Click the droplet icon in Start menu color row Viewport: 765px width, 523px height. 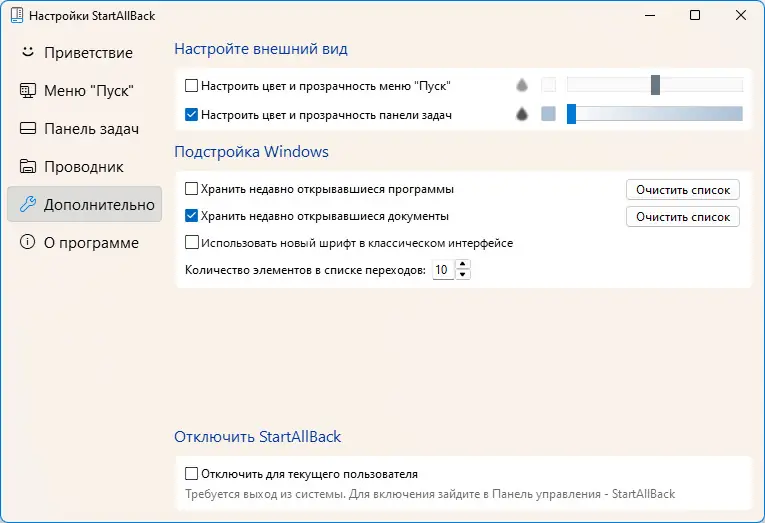coord(521,86)
